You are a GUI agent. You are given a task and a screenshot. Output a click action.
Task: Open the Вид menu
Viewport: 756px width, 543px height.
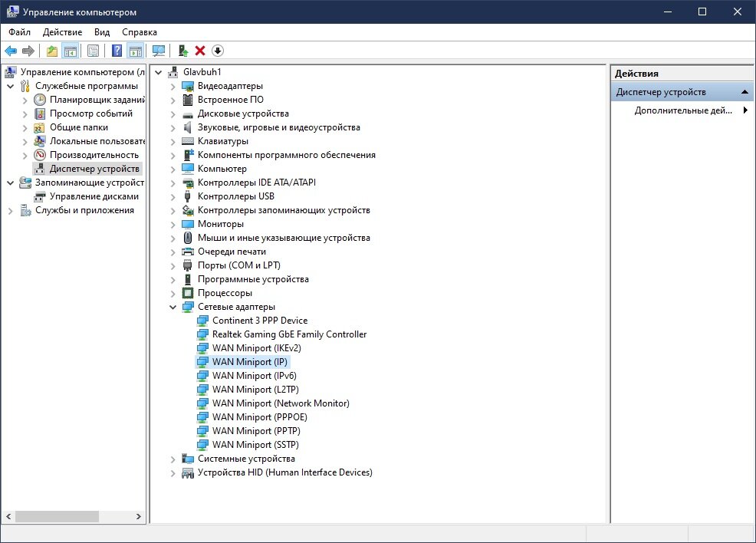(102, 32)
